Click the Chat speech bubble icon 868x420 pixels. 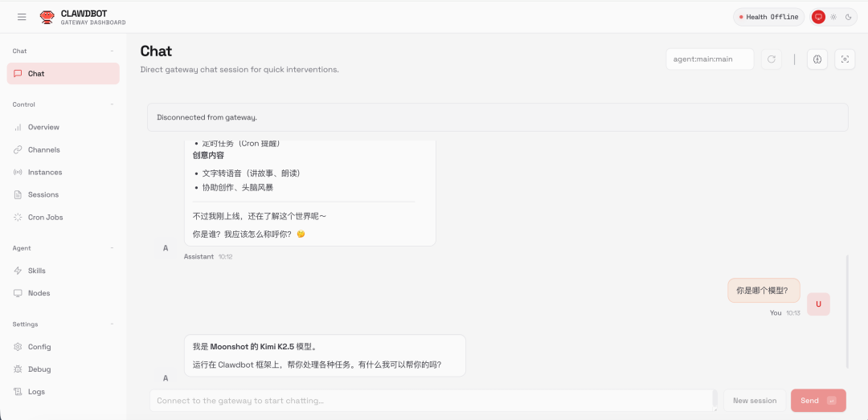tap(18, 74)
